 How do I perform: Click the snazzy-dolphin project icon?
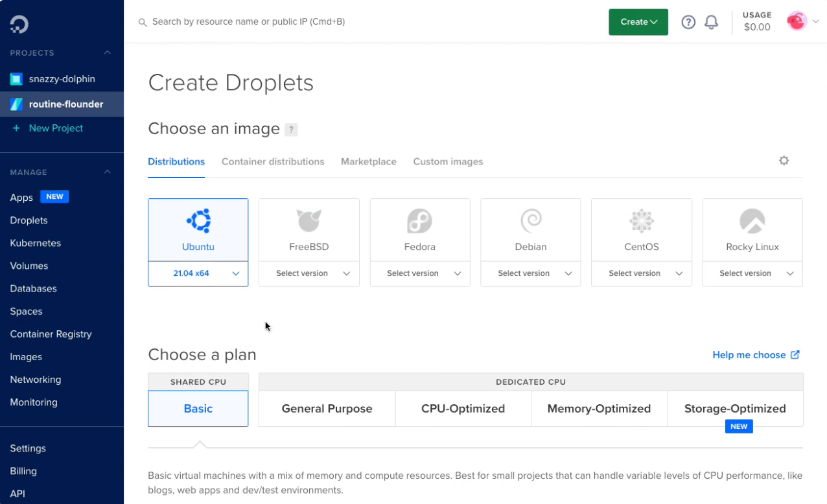click(x=16, y=79)
